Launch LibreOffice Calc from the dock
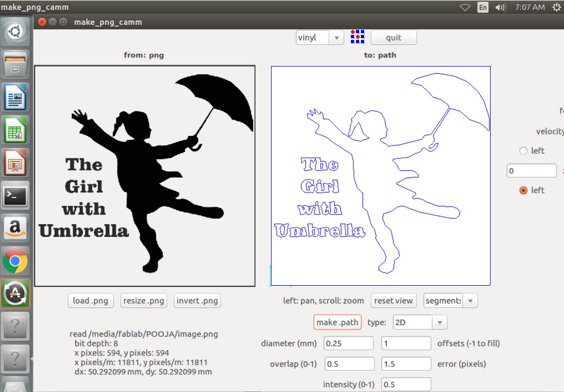 pos(15,129)
